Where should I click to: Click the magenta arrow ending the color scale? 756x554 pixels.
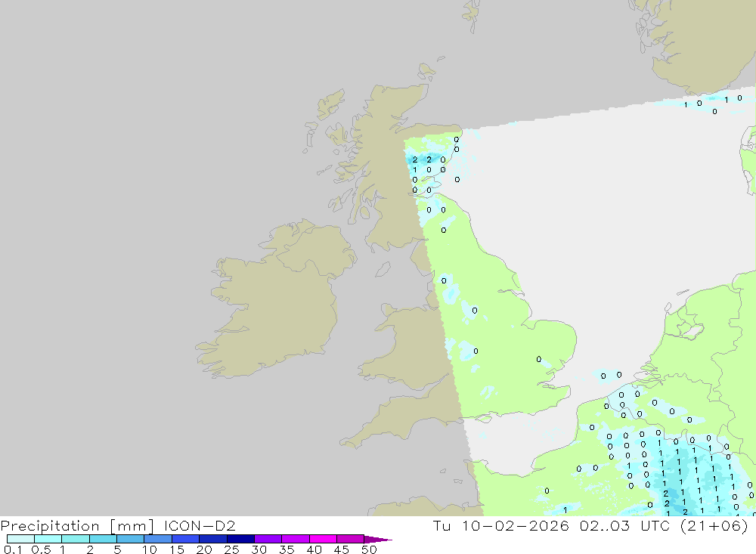[x=378, y=539]
